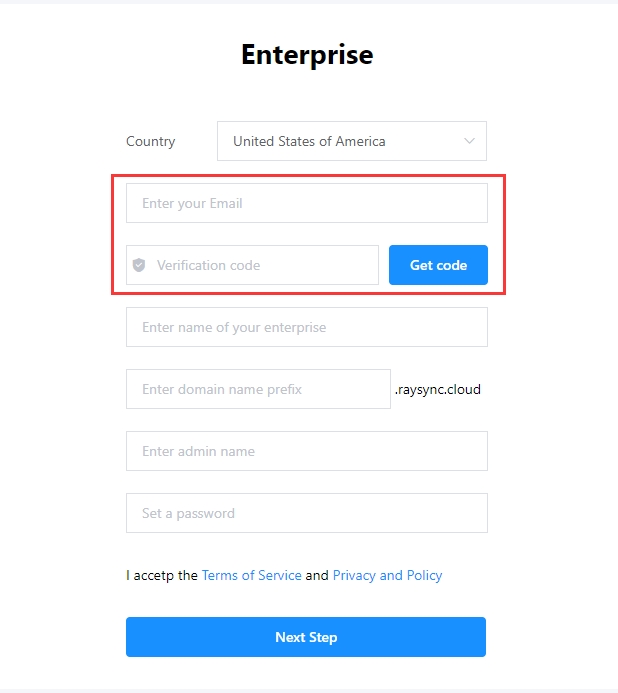Viewport: 618px width, 693px height.
Task: Click the Country field label
Action: pyautogui.click(x=151, y=141)
